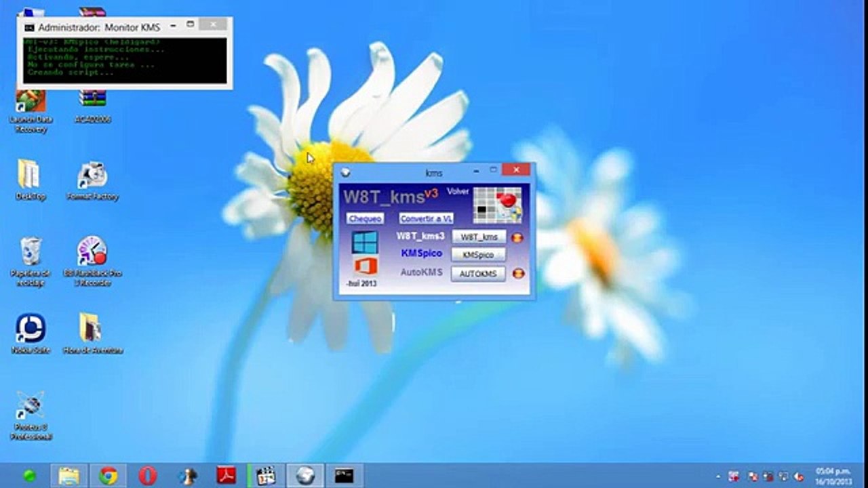868x488 pixels.
Task: Launch activation with the W8T_kms button
Action: click(x=479, y=237)
